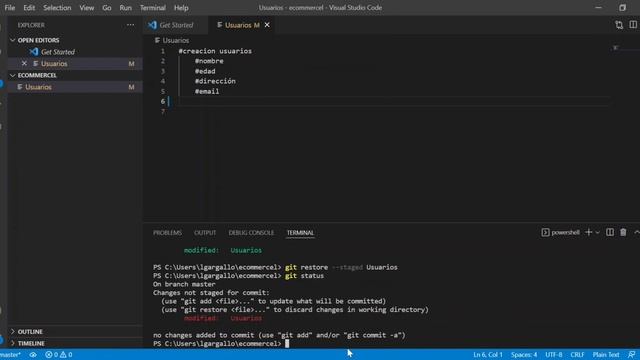640x360 pixels.
Task: Change language mode via Plain Text
Action: pyautogui.click(x=606, y=355)
